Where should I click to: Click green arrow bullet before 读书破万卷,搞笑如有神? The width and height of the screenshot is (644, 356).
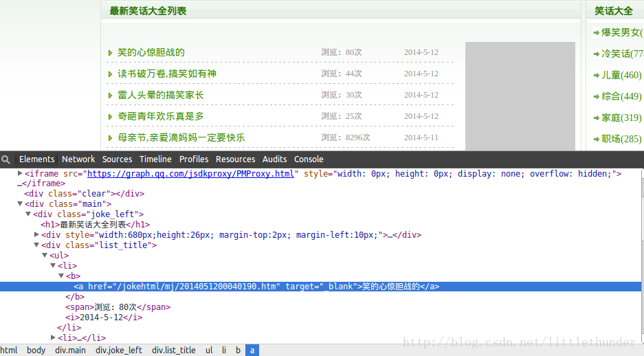tap(110, 74)
